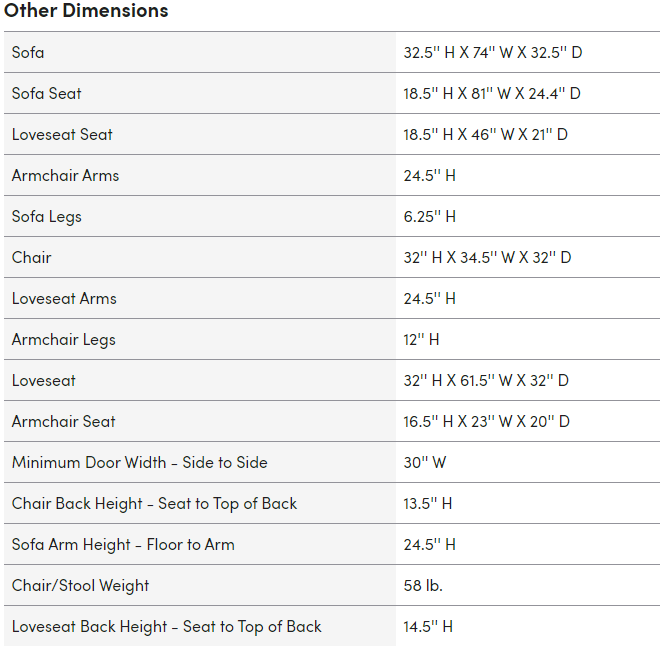Select the Armchair Seat label
Screen dimensions: 660x646
pyautogui.click(x=64, y=422)
